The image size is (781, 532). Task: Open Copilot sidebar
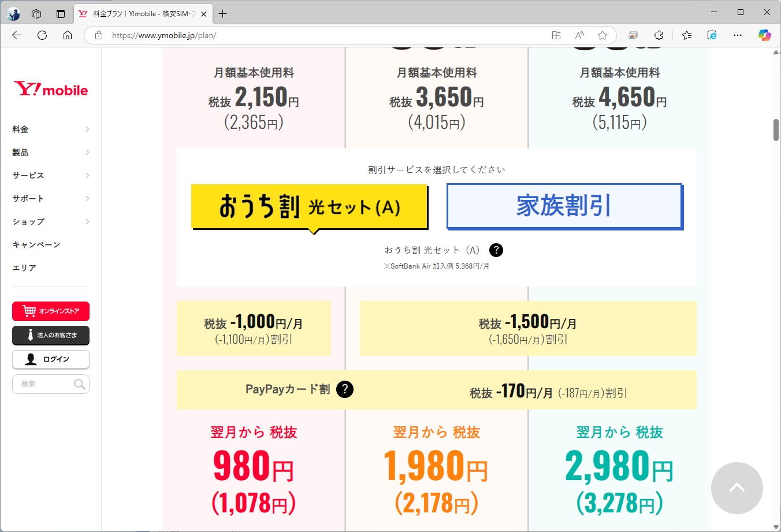[x=765, y=35]
